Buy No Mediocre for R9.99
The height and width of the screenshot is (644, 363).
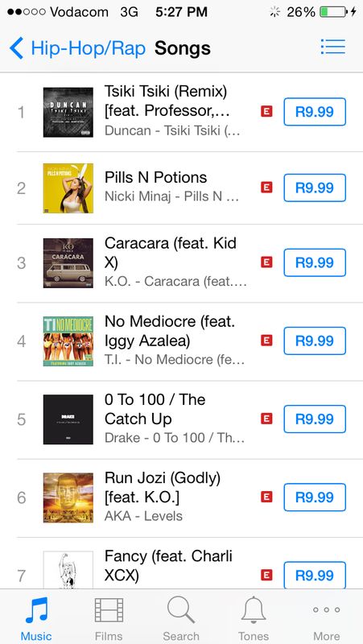(315, 341)
